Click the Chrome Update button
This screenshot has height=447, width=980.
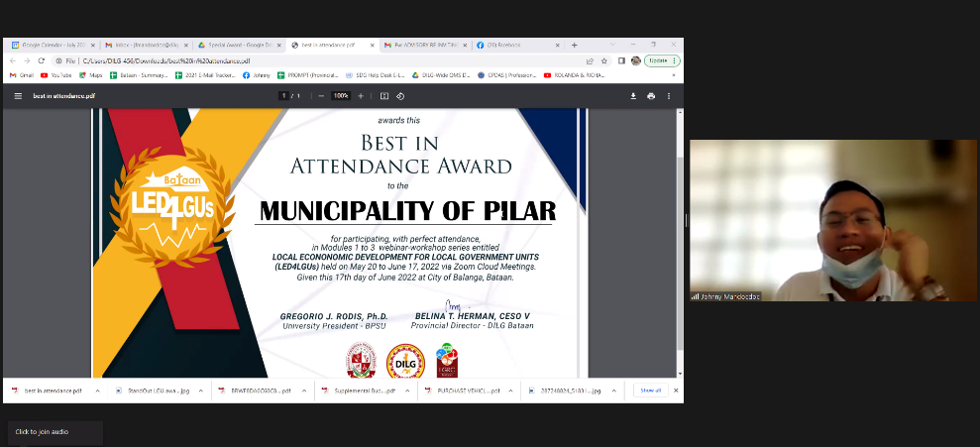click(662, 60)
